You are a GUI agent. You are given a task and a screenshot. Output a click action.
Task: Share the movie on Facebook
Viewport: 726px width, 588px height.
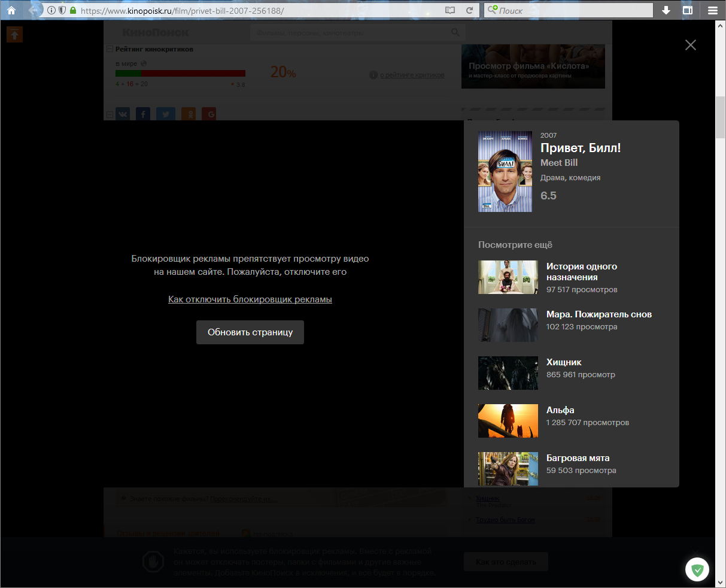[x=143, y=114]
